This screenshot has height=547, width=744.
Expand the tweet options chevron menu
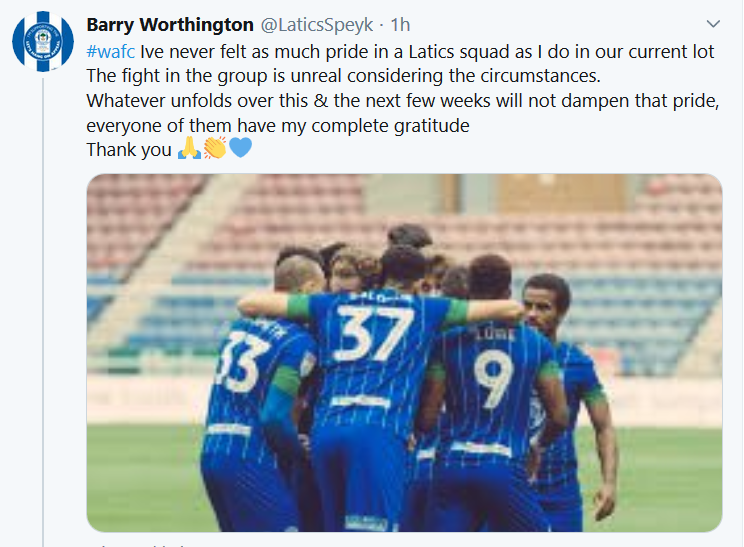click(x=713, y=24)
